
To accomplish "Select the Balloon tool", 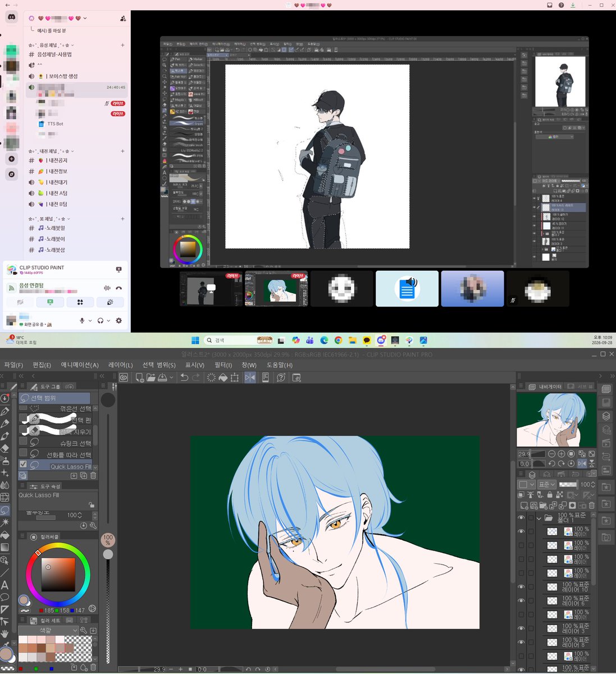I will tap(5, 597).
